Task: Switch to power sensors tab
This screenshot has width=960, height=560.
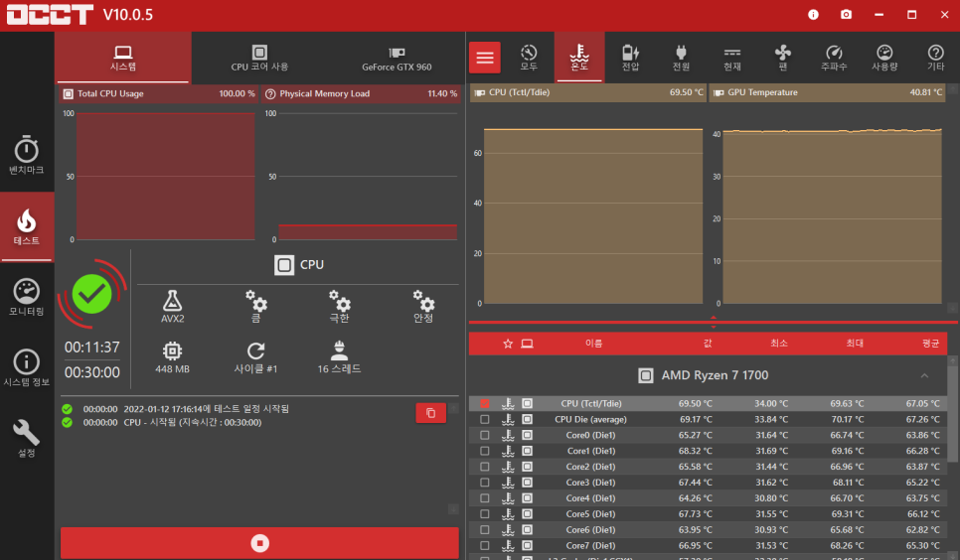Action: click(682, 58)
